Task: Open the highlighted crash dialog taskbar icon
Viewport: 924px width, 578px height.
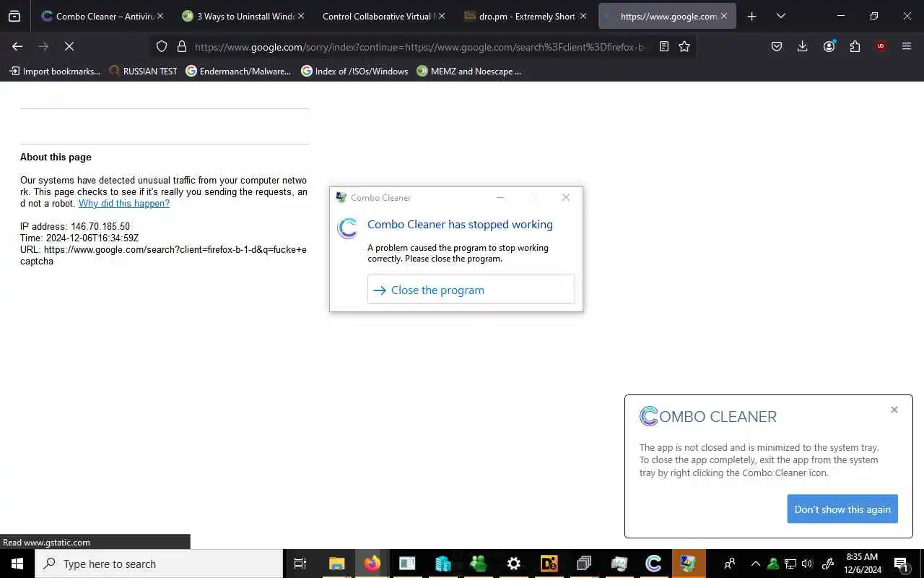Action: [x=689, y=564]
